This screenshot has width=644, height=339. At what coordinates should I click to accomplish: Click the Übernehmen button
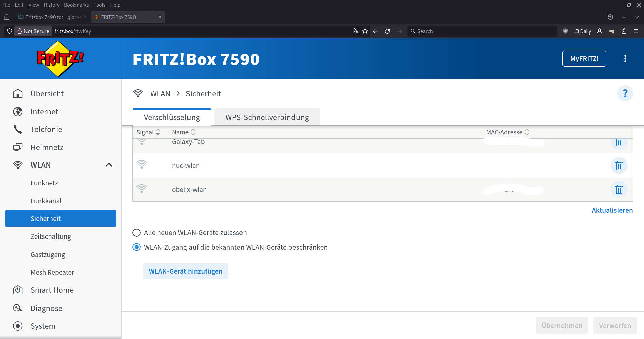pos(562,325)
